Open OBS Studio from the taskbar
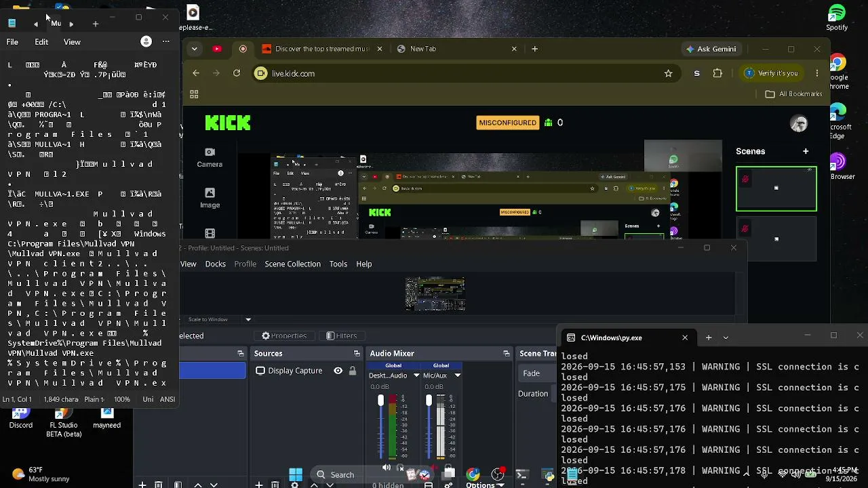The height and width of the screenshot is (488, 868). [x=498, y=474]
